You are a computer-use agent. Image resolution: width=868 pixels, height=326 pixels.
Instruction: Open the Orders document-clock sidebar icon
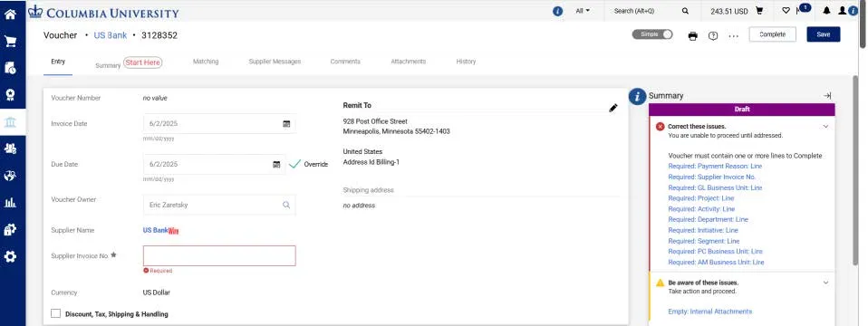[x=10, y=68]
